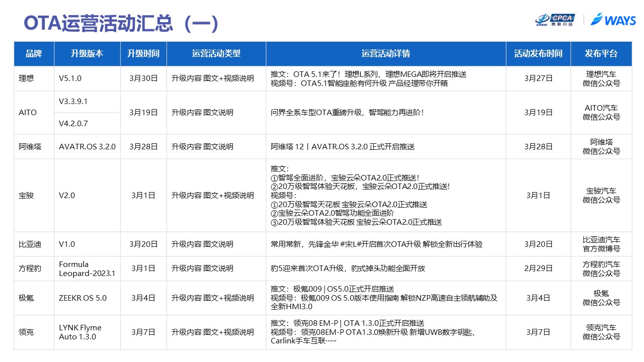Select the 3月4日 upgrade date cell
The width and height of the screenshot is (644, 362).
coord(143,298)
